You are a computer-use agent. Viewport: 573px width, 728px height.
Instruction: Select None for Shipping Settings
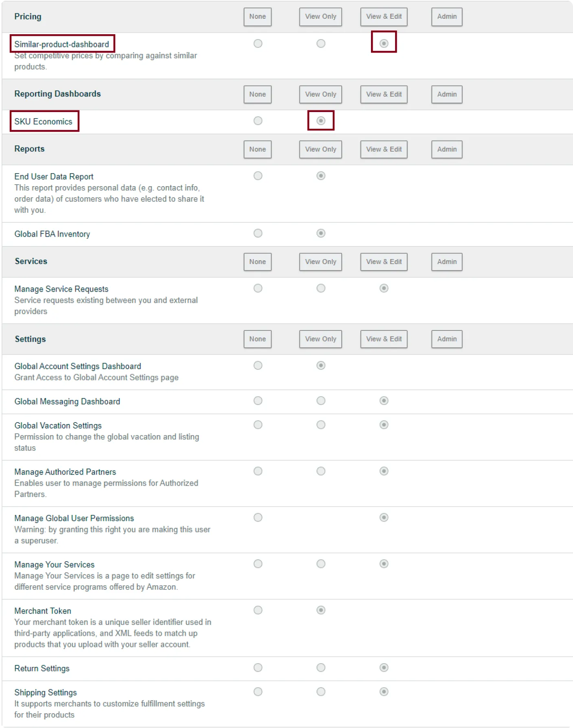(258, 691)
